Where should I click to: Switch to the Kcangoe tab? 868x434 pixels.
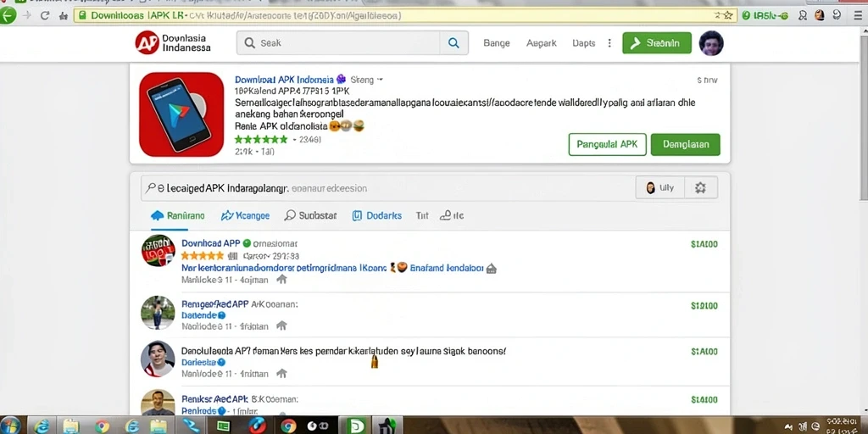pos(245,216)
